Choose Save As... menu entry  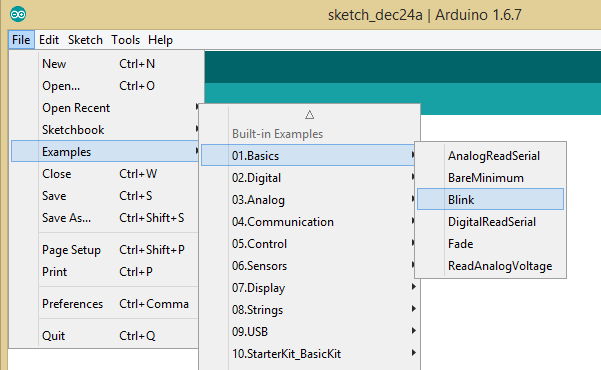click(x=105, y=218)
